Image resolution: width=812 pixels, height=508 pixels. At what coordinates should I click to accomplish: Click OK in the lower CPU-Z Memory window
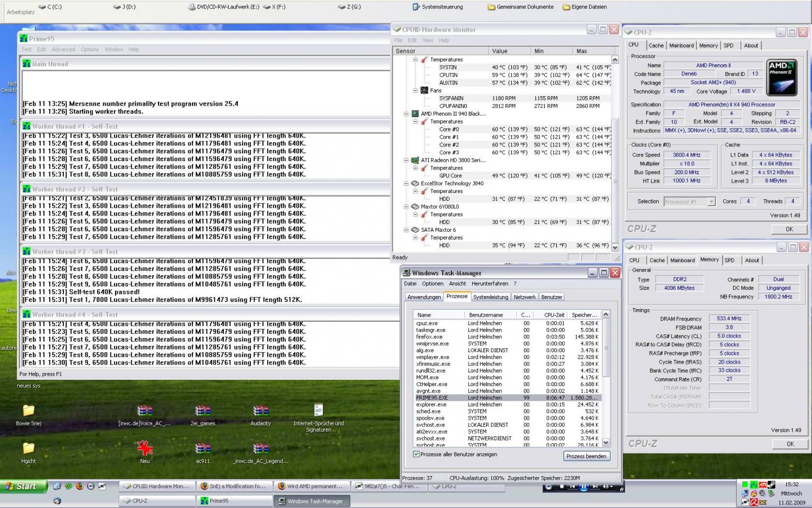[790, 444]
